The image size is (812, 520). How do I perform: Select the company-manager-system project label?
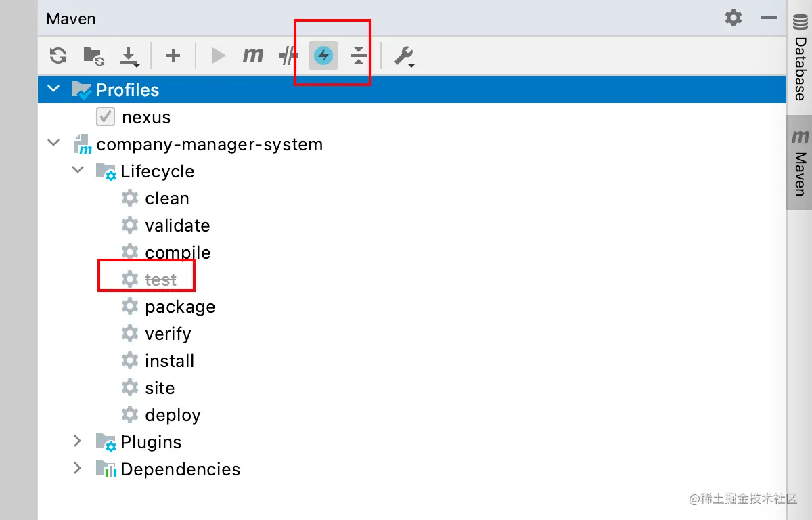point(210,144)
